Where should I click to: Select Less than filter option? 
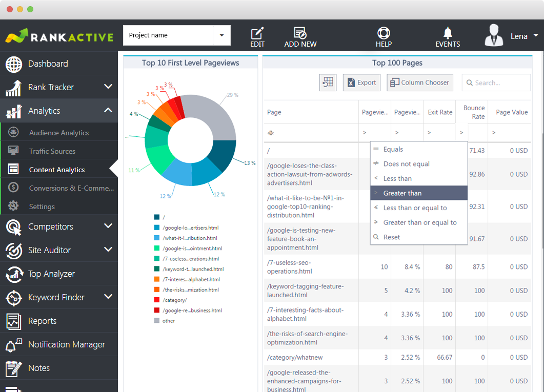click(419, 178)
